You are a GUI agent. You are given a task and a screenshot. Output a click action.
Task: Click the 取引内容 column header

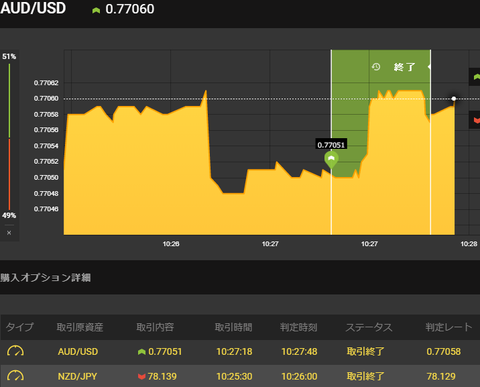[155, 327]
